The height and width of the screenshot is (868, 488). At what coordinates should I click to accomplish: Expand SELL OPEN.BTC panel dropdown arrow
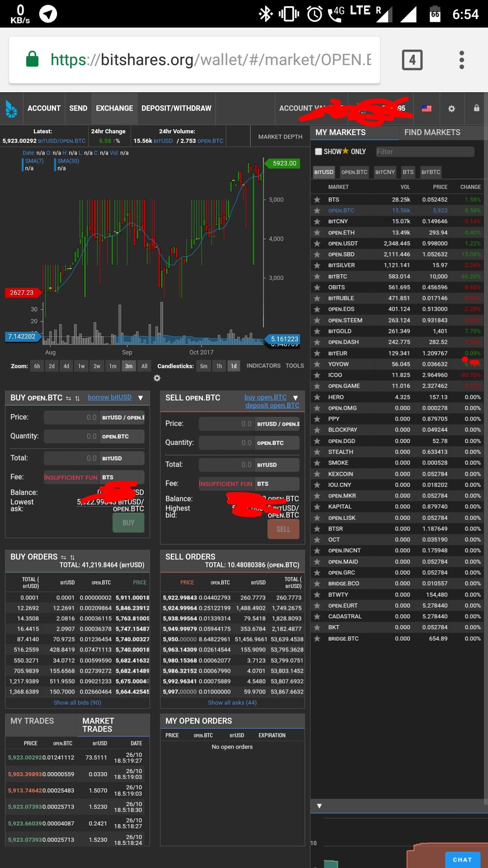point(296,398)
